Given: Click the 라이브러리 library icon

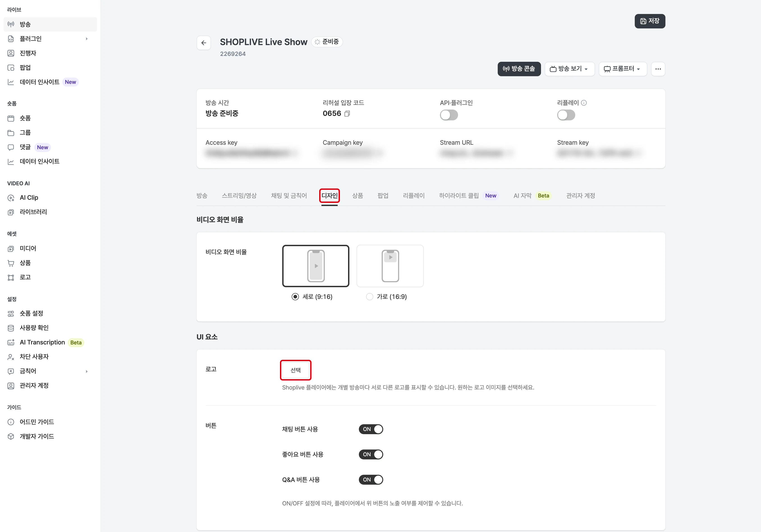Looking at the screenshot, I should (11, 212).
